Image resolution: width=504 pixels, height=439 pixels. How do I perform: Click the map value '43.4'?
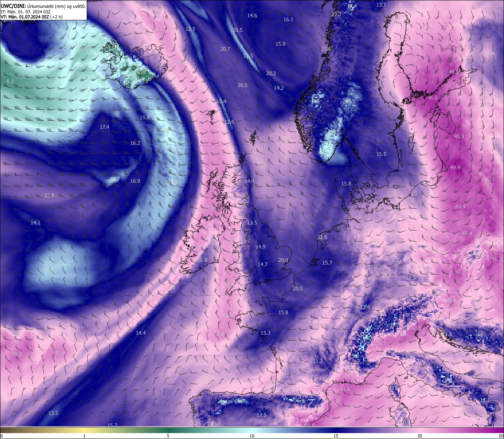tap(460, 207)
